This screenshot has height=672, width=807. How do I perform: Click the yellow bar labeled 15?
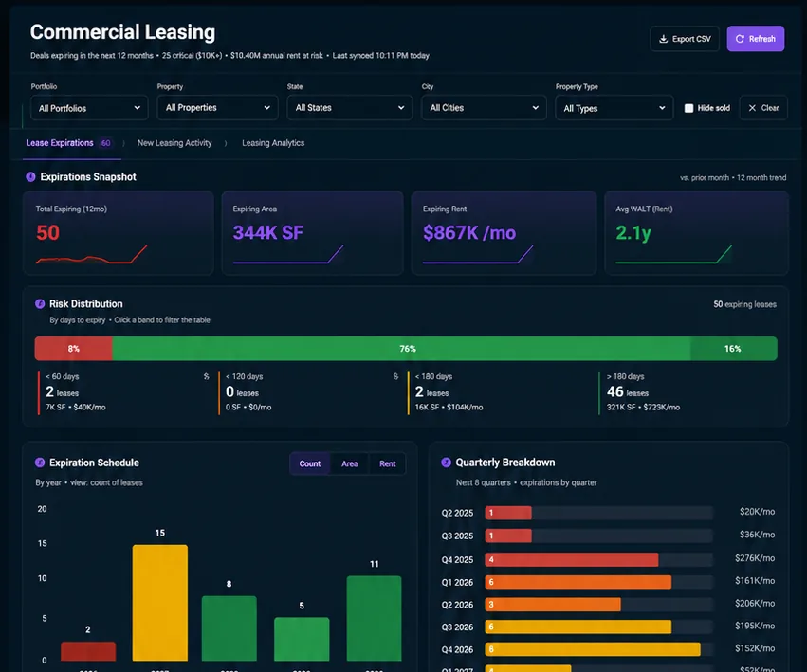[160, 603]
